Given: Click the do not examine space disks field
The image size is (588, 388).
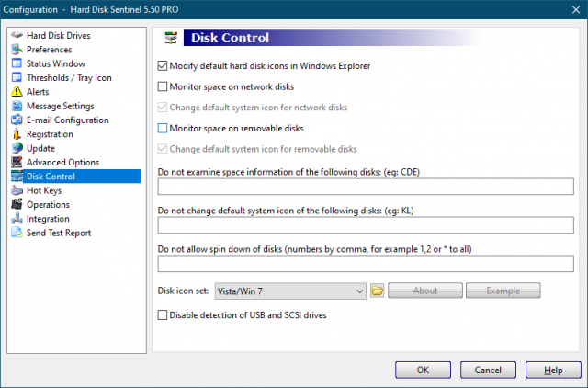Looking at the screenshot, I should [x=366, y=187].
